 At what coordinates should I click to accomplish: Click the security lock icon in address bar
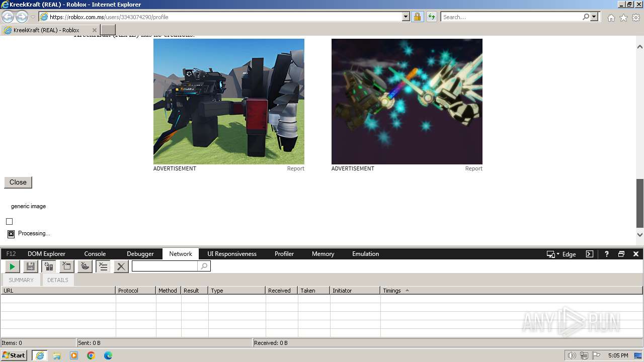tap(417, 17)
